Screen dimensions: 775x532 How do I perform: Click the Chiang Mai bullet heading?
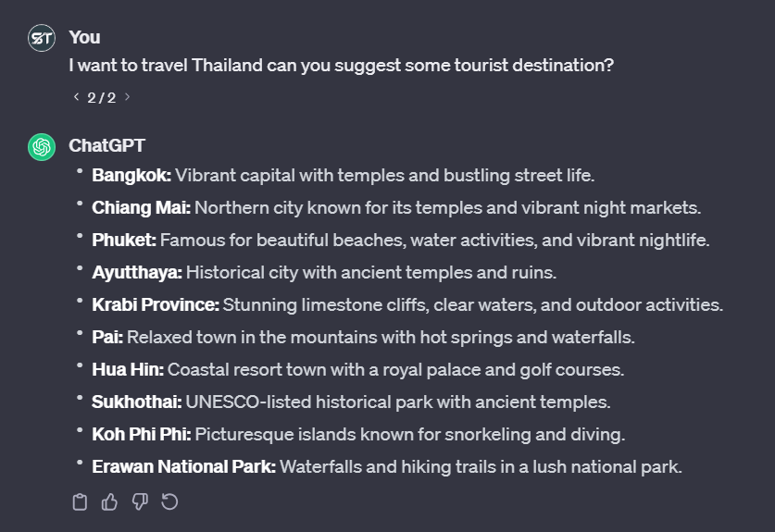click(x=142, y=208)
